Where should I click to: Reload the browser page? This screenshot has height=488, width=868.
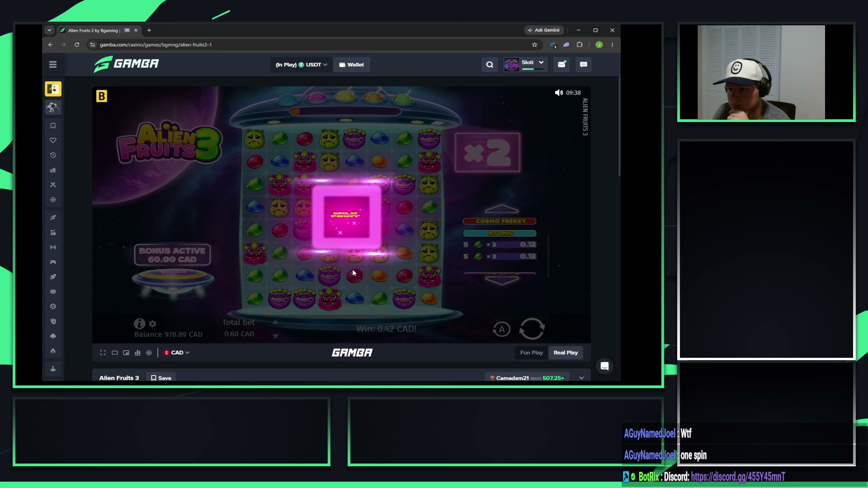click(x=77, y=45)
